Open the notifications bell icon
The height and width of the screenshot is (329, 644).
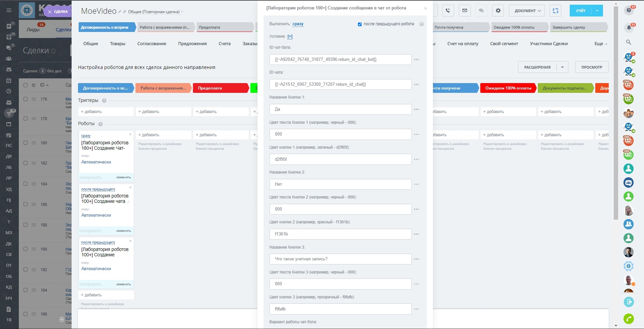629,28
